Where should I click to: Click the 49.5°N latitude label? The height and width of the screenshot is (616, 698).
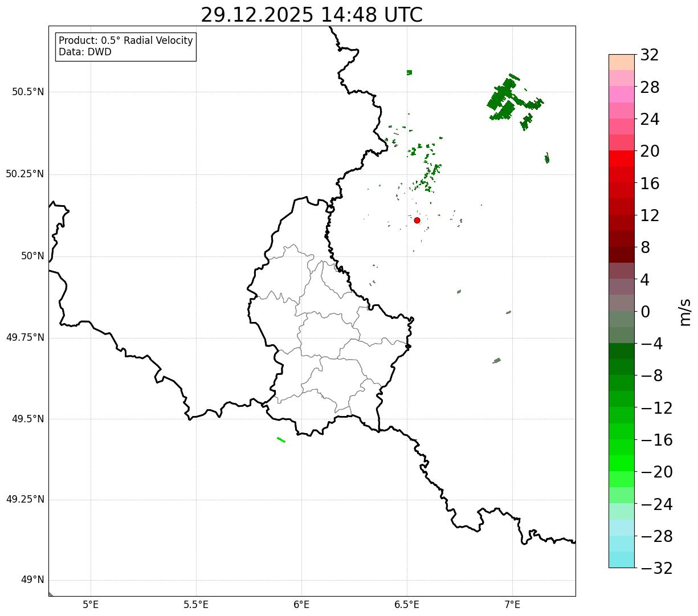28,419
